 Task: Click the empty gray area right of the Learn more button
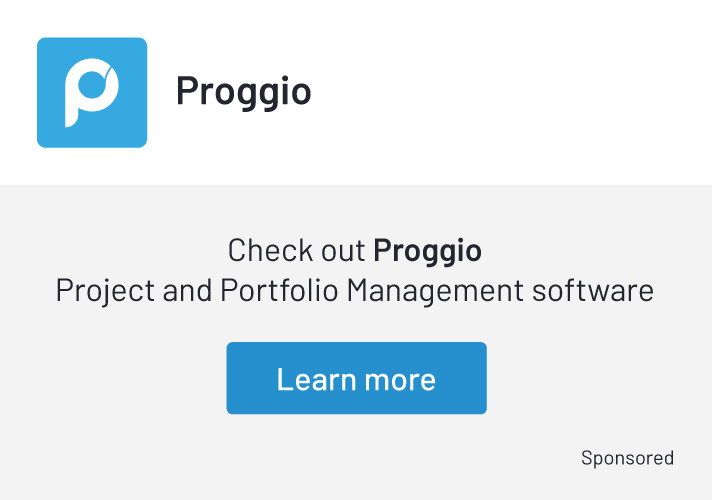click(600, 378)
